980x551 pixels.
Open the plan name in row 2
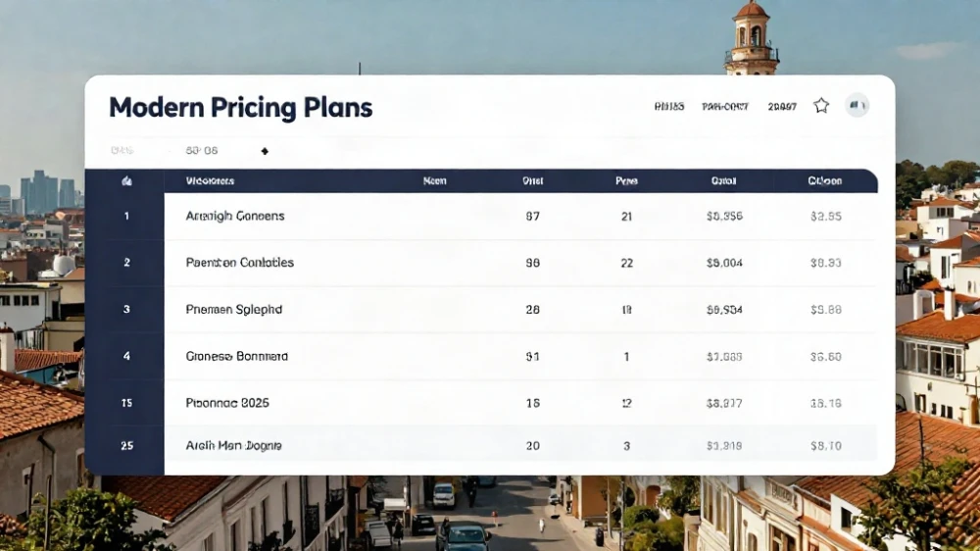pyautogui.click(x=240, y=263)
